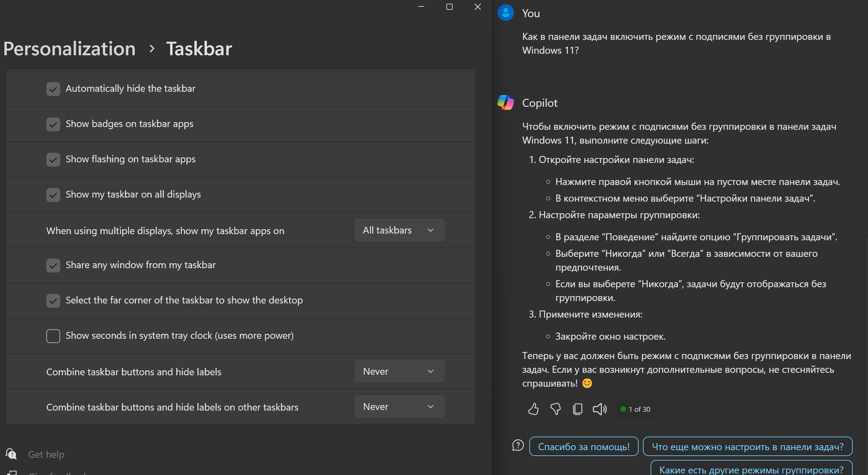This screenshot has width=868, height=475.
Task: Copy Copilot's response with copy icon
Action: point(578,409)
